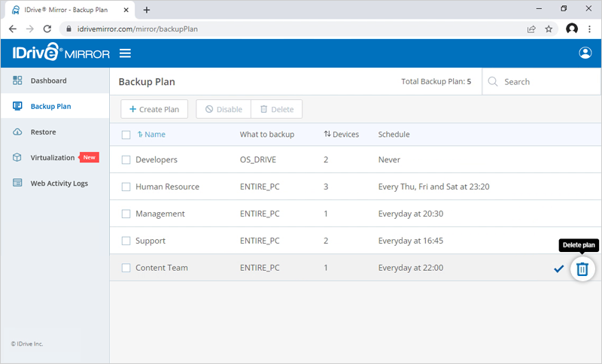The image size is (602, 364).
Task: Click the Delete plan trash icon
Action: pyautogui.click(x=582, y=269)
